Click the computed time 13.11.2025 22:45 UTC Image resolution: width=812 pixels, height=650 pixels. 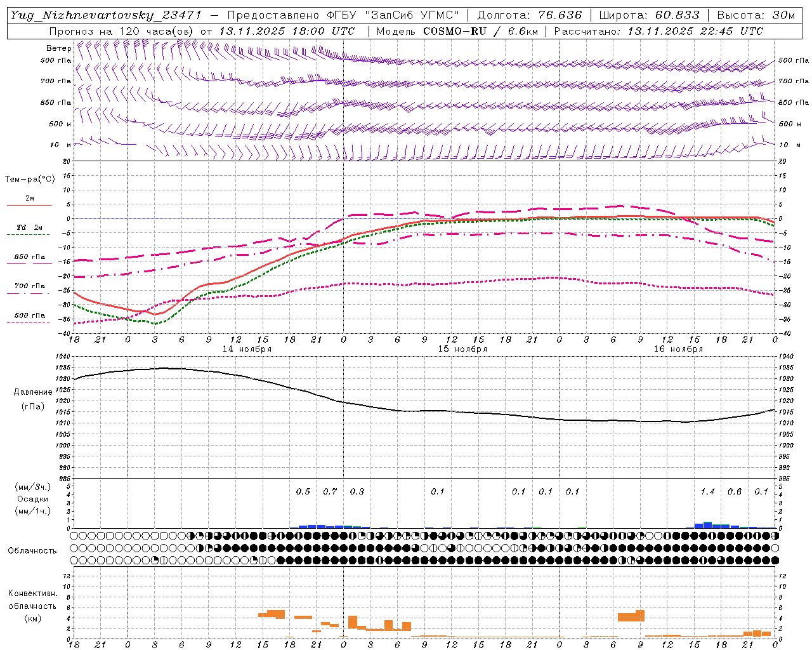click(x=695, y=31)
